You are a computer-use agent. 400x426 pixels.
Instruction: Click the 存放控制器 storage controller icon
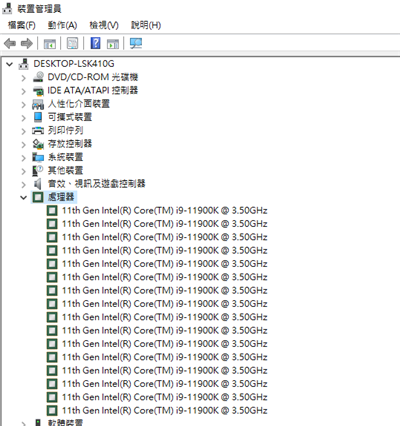click(38, 144)
